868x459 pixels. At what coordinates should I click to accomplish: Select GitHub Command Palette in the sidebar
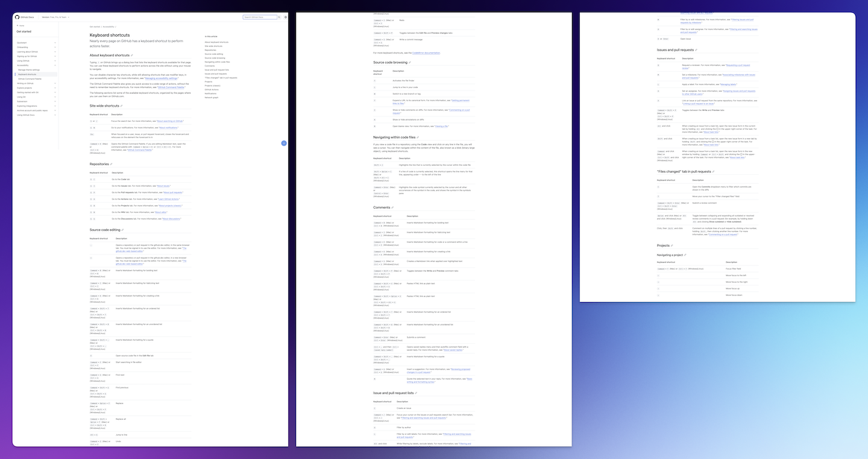(30, 79)
